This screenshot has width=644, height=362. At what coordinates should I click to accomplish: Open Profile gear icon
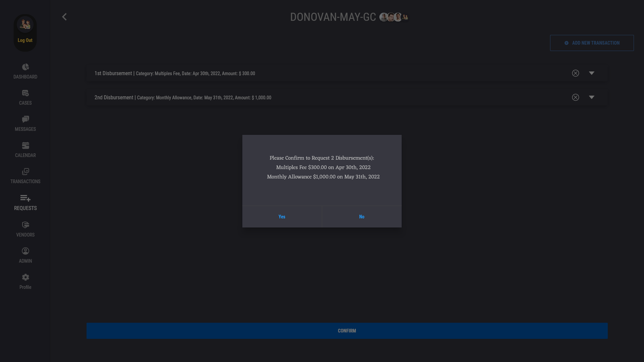(x=25, y=277)
